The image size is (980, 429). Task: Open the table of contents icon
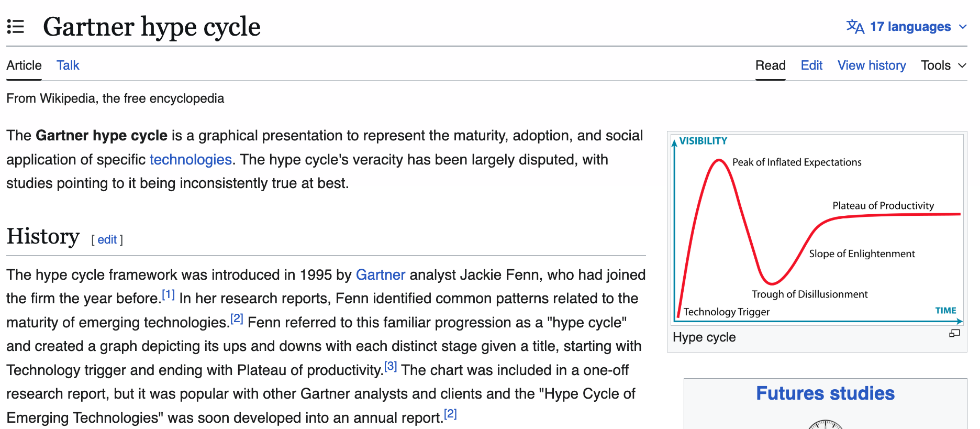[x=16, y=27]
